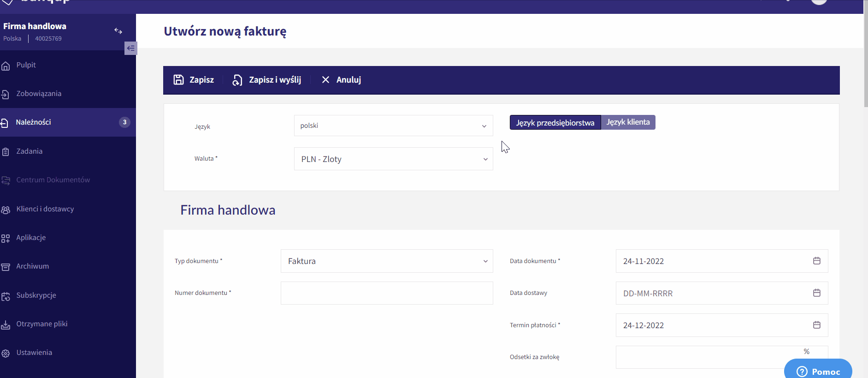
Task: Click the Należności sidebar icon
Action: tap(5, 123)
